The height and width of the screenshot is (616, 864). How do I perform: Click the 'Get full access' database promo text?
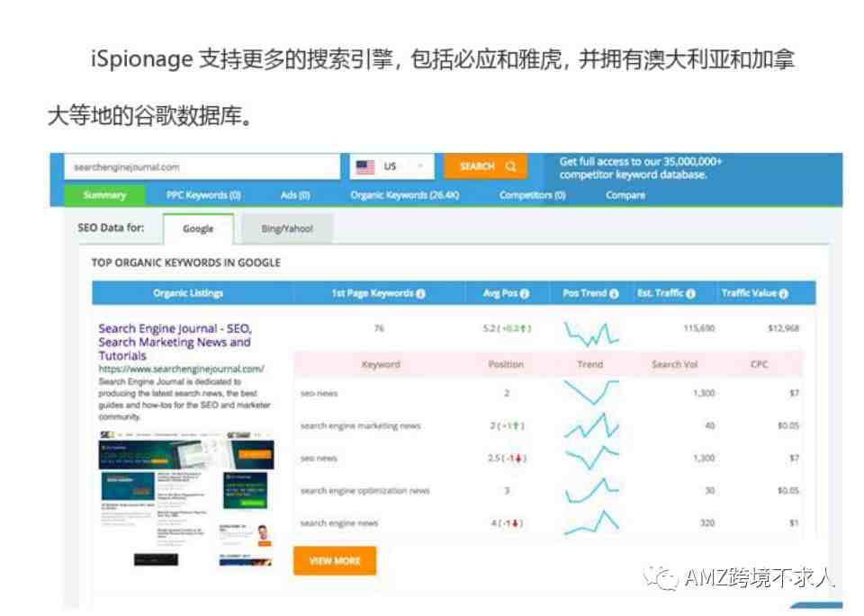click(640, 168)
